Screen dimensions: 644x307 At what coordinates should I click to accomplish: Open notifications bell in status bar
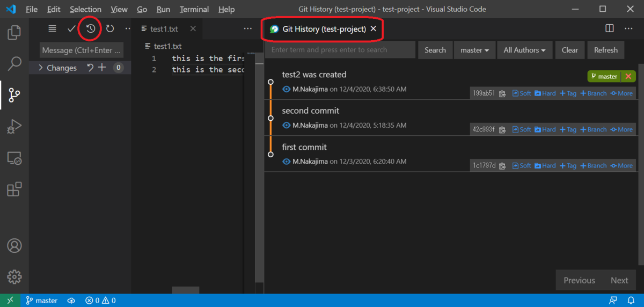tap(631, 301)
